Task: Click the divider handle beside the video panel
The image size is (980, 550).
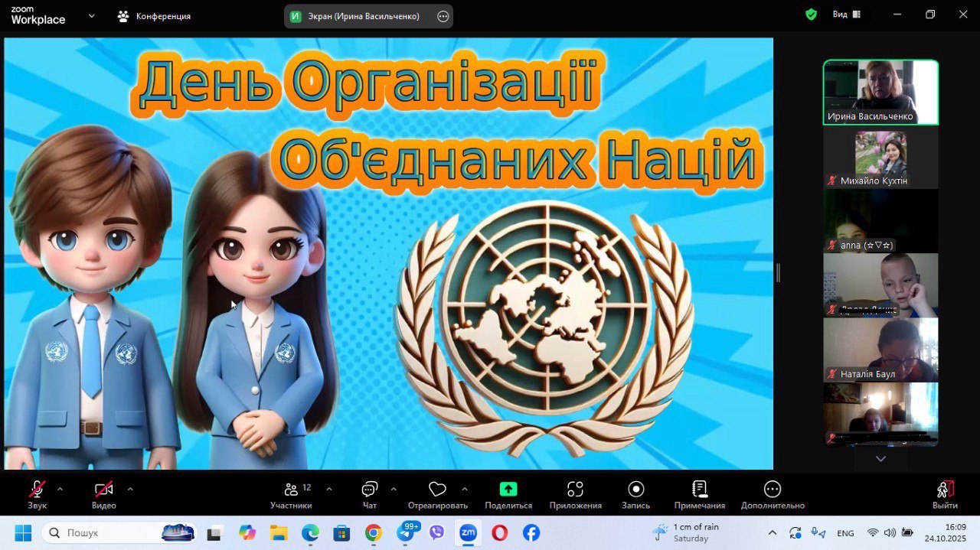Action: point(778,272)
